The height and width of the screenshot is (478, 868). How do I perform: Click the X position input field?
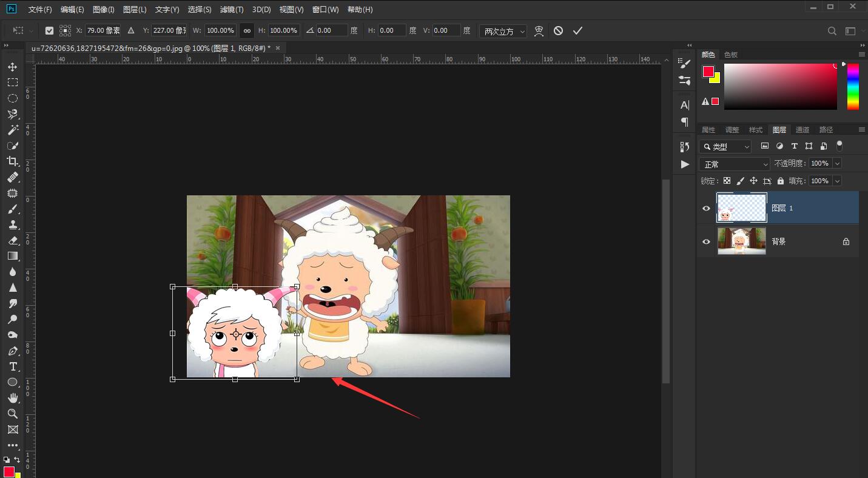point(103,30)
